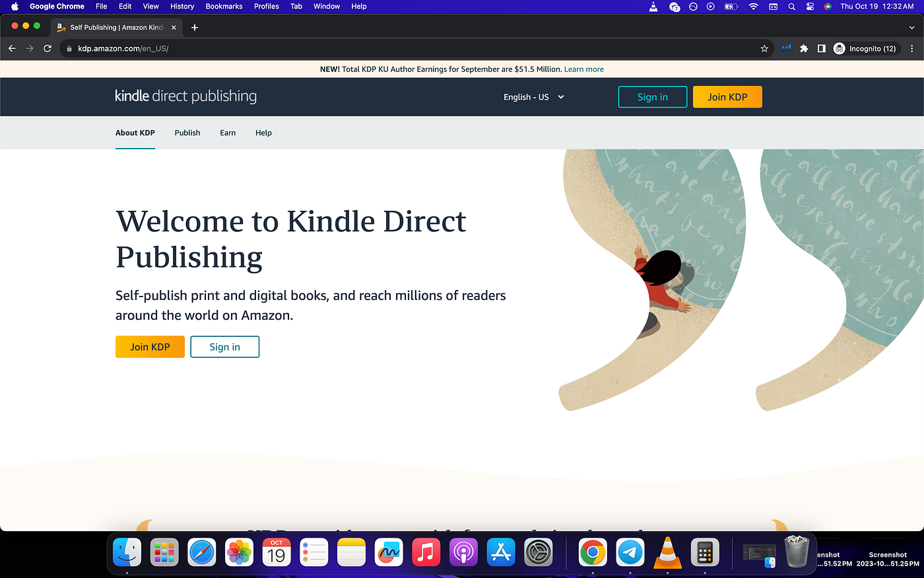This screenshot has width=924, height=578.
Task: Open a new tab with the plus button
Action: [195, 27]
